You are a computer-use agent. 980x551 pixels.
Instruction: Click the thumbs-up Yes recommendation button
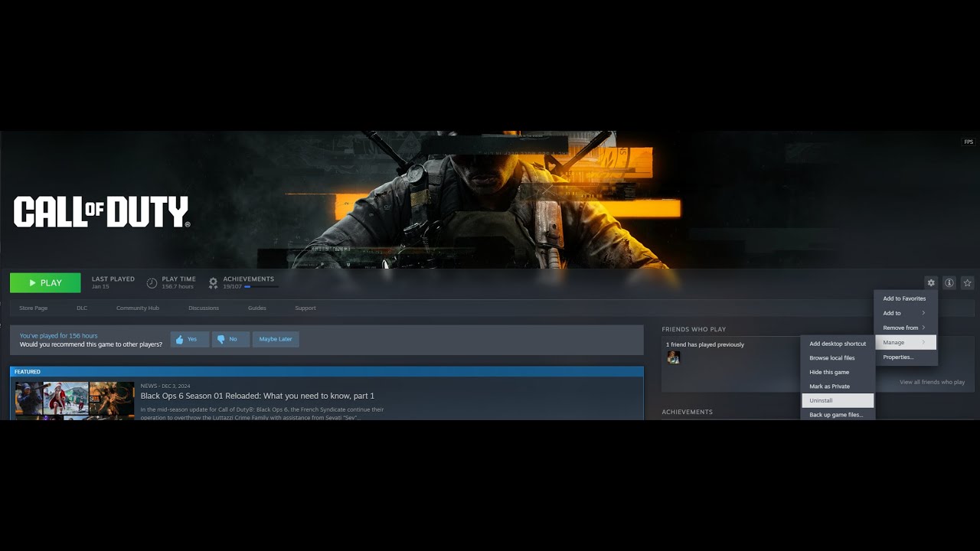(190, 339)
